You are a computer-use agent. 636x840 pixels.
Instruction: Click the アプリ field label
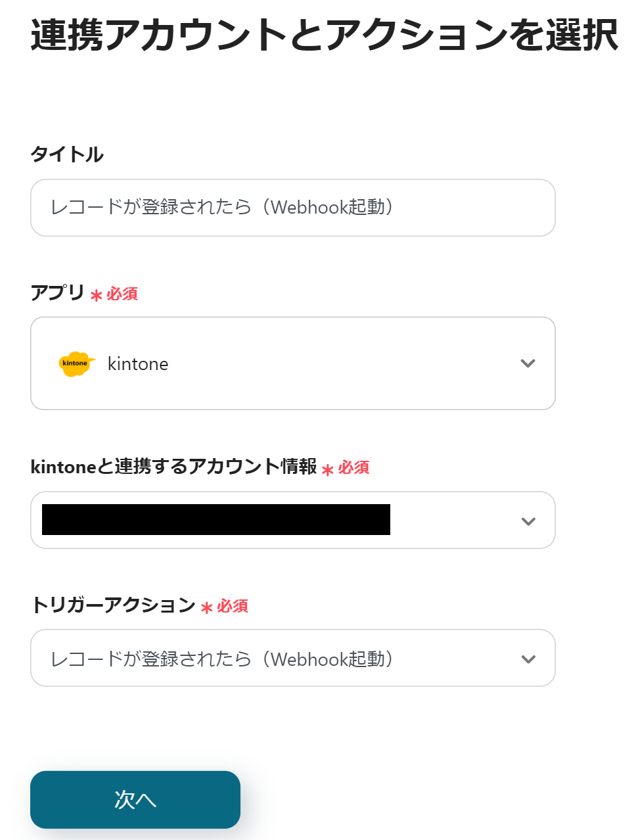coord(58,292)
